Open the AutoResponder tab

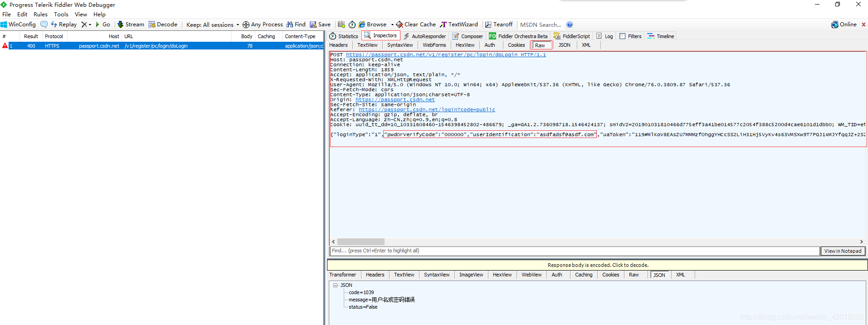[424, 36]
